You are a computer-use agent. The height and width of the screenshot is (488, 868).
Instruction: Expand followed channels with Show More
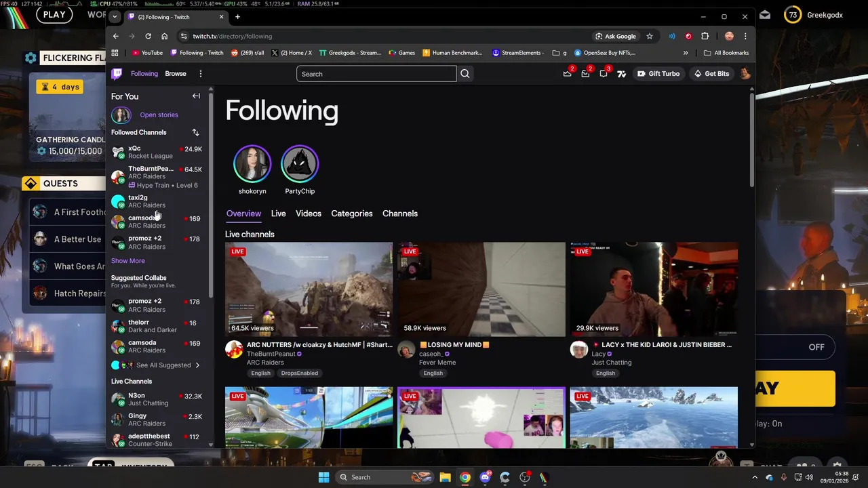click(128, 261)
